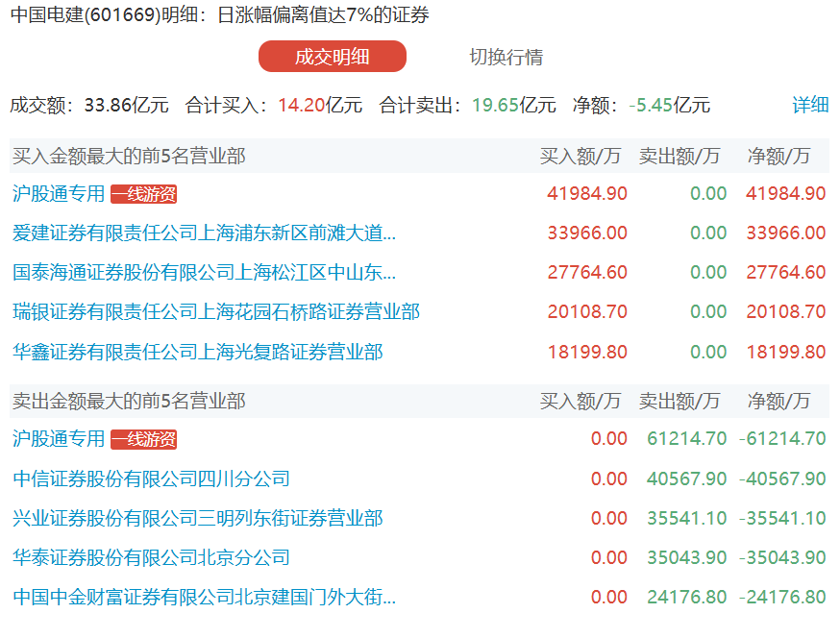The image size is (840, 638).
Task: Click 一线游资 badge in buy list
Action: (143, 194)
